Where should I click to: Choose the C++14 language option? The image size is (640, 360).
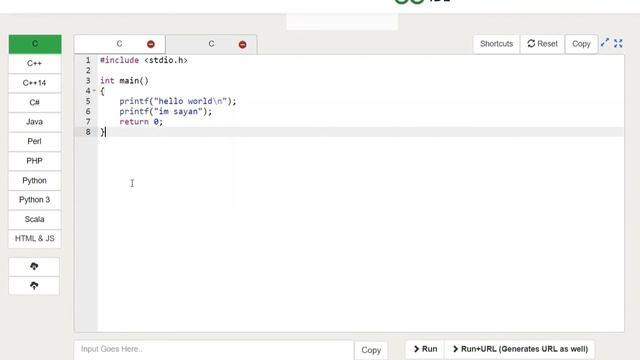click(35, 83)
